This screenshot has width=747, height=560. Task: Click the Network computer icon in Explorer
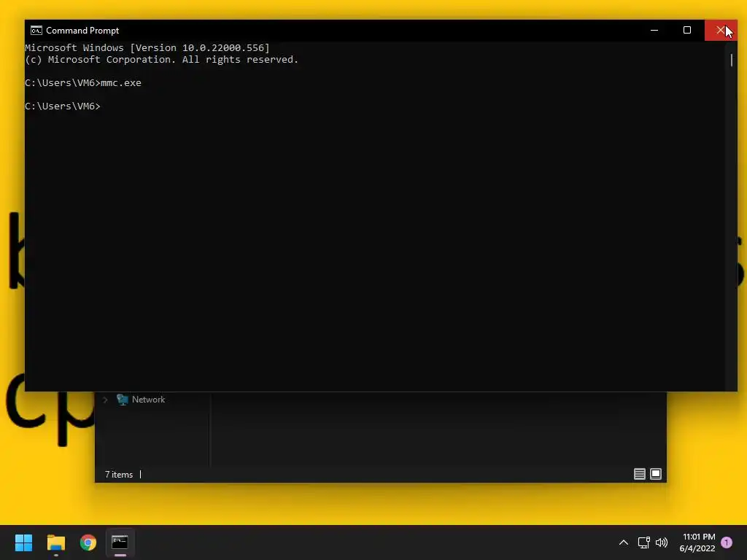tap(123, 400)
